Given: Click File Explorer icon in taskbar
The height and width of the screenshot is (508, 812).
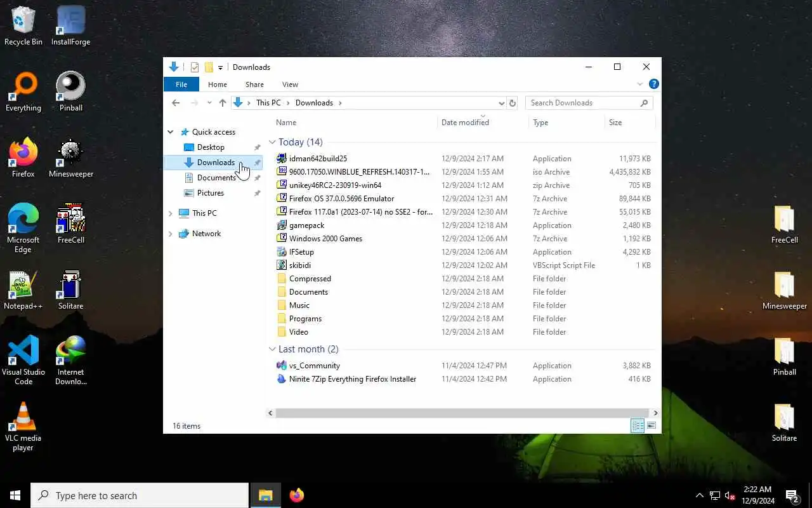Looking at the screenshot, I should coord(265,495).
